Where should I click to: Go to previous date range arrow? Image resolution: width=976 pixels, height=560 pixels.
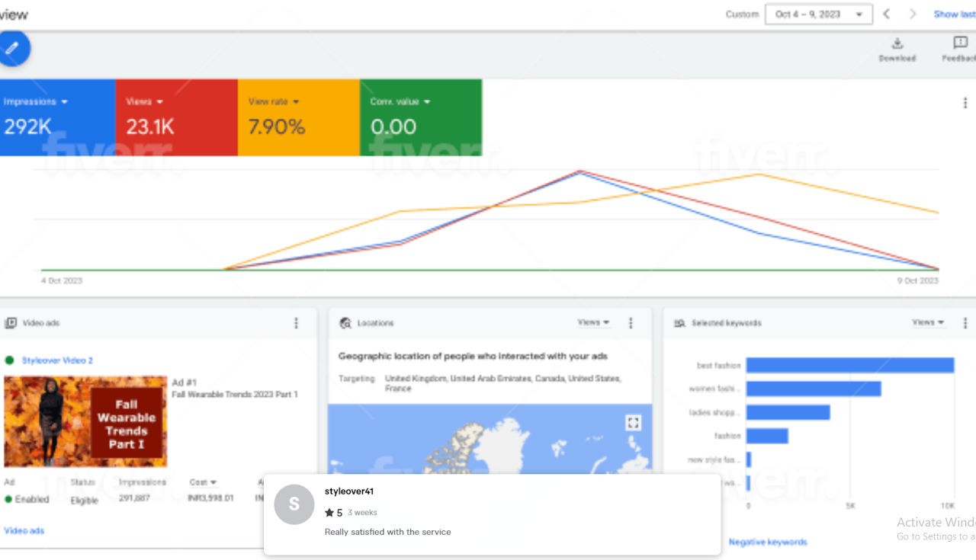(x=886, y=14)
